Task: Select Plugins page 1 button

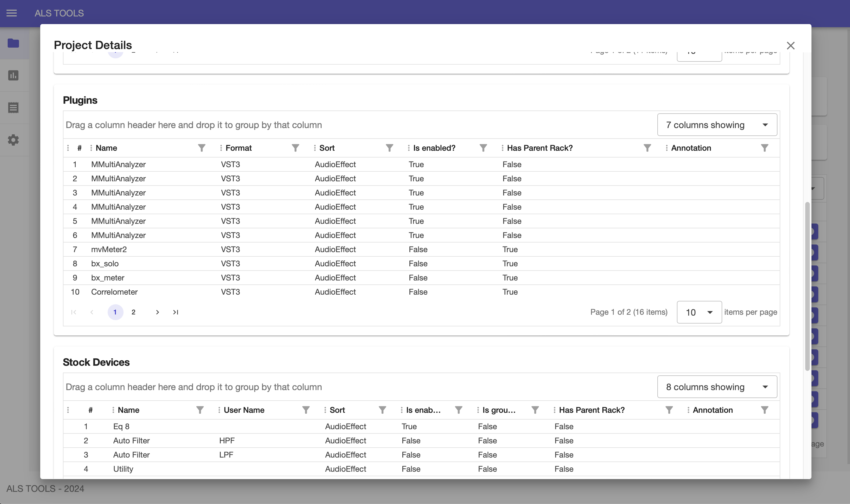Action: click(115, 312)
